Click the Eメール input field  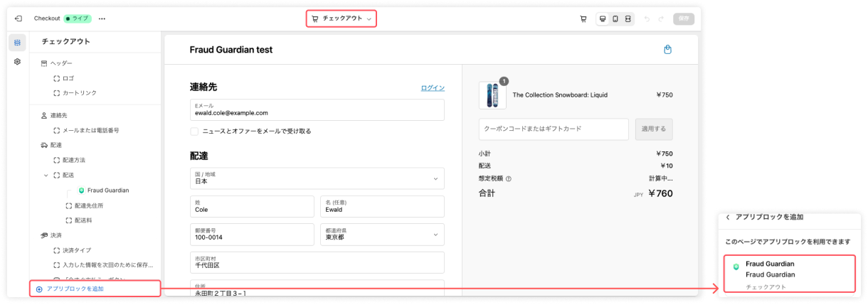click(x=317, y=109)
